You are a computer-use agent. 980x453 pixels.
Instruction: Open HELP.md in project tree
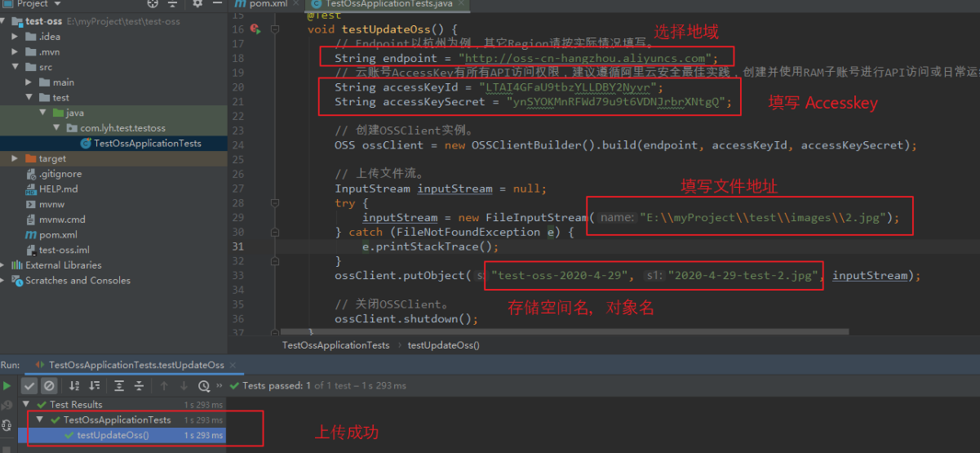[x=58, y=189]
